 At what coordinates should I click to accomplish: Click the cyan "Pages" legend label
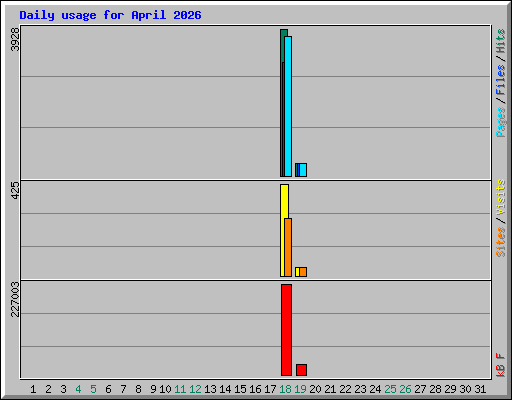point(500,122)
